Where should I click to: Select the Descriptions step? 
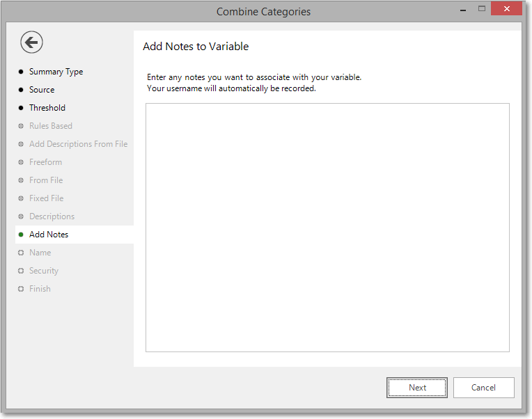pos(52,216)
